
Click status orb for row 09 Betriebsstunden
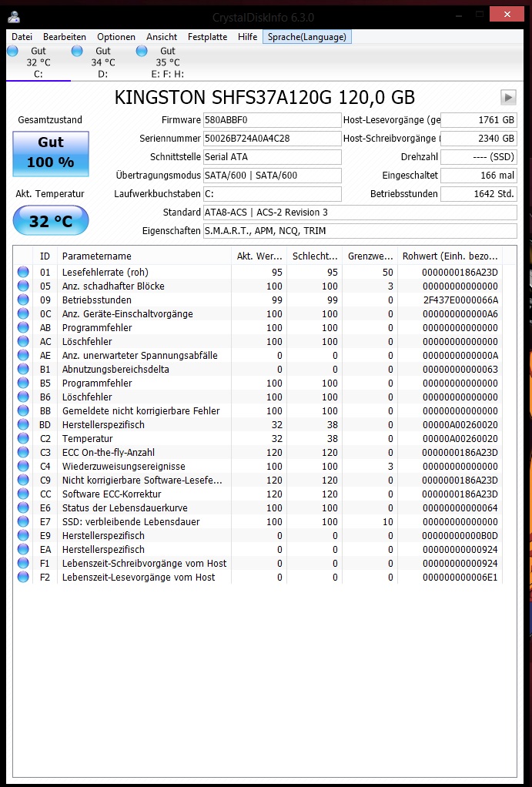coord(23,300)
